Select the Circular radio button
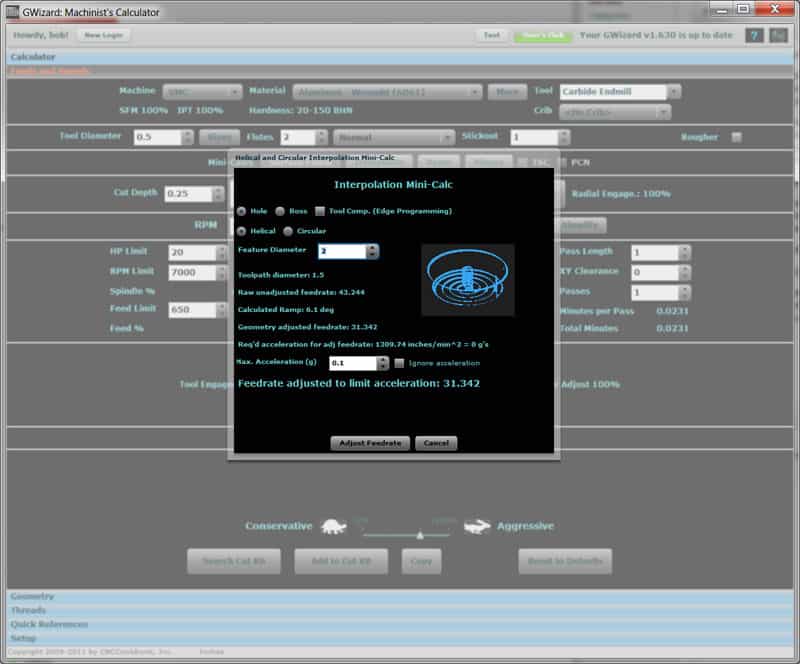The height and width of the screenshot is (664, 800). click(x=288, y=231)
